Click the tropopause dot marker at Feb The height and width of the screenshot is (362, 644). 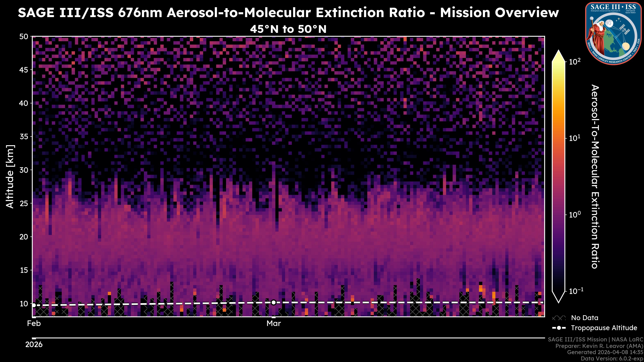(34, 305)
